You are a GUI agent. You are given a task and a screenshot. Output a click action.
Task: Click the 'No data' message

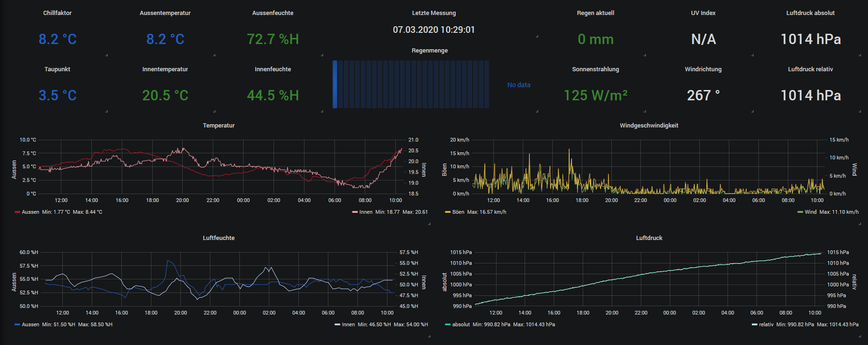519,85
